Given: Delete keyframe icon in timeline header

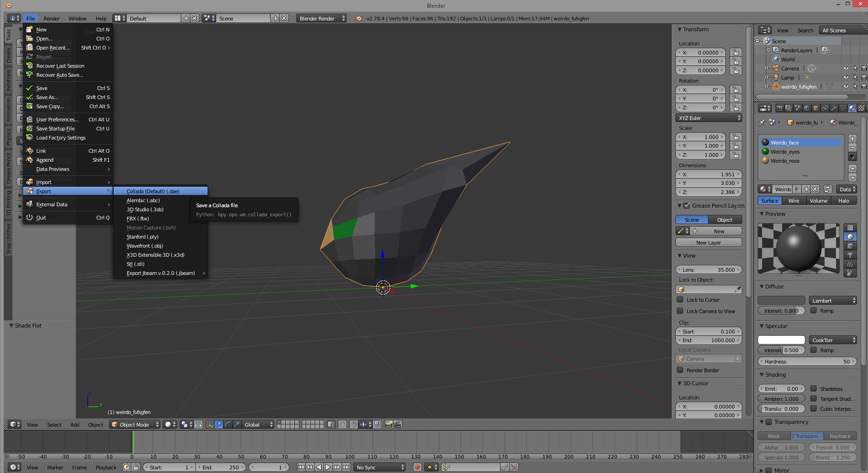Looking at the screenshot, I should (514, 467).
